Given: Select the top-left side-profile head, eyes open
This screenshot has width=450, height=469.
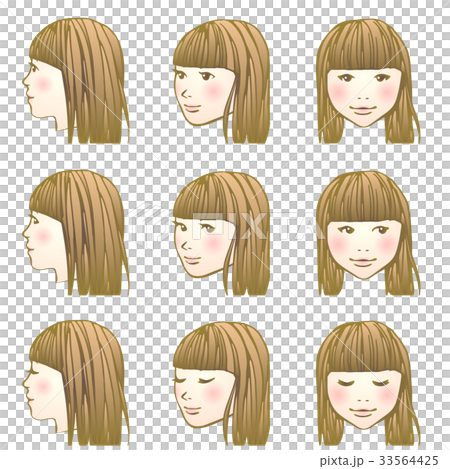Looking at the screenshot, I should click(x=76, y=81).
